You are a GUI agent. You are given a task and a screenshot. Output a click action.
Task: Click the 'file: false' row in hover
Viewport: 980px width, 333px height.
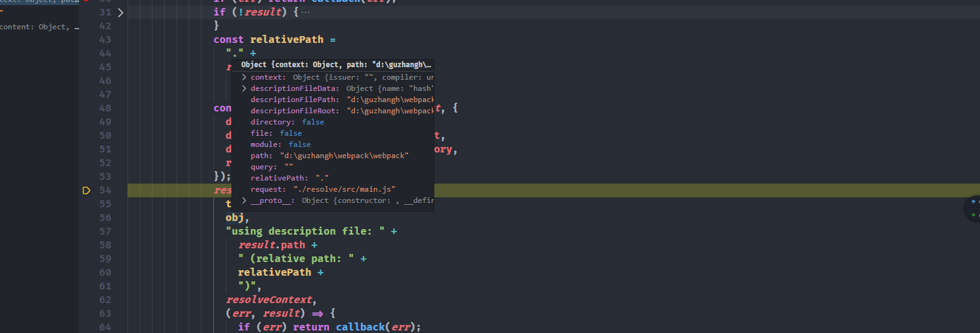[x=276, y=133]
